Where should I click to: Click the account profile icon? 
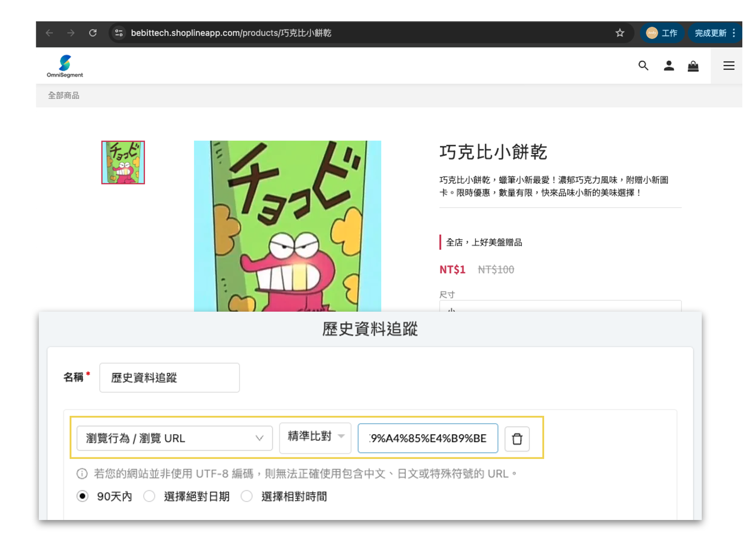click(668, 66)
